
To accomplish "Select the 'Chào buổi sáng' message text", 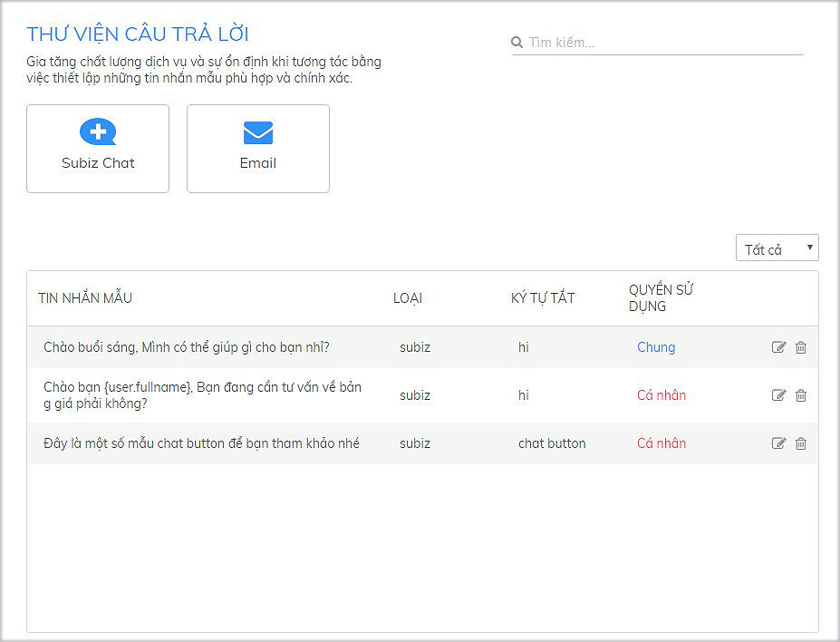I will (187, 347).
